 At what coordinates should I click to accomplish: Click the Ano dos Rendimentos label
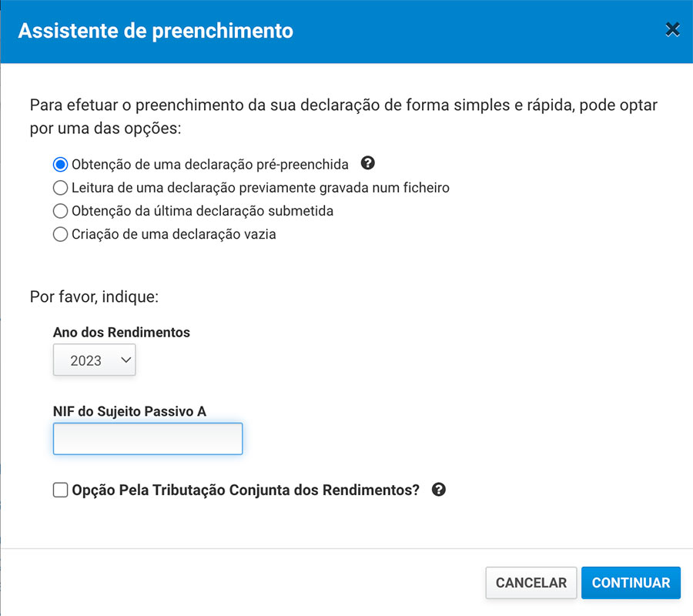tap(122, 333)
